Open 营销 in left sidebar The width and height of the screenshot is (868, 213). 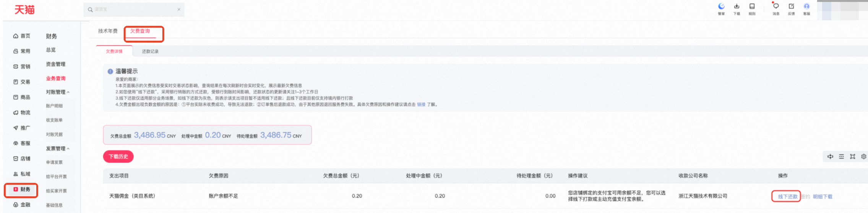pyautogui.click(x=22, y=67)
